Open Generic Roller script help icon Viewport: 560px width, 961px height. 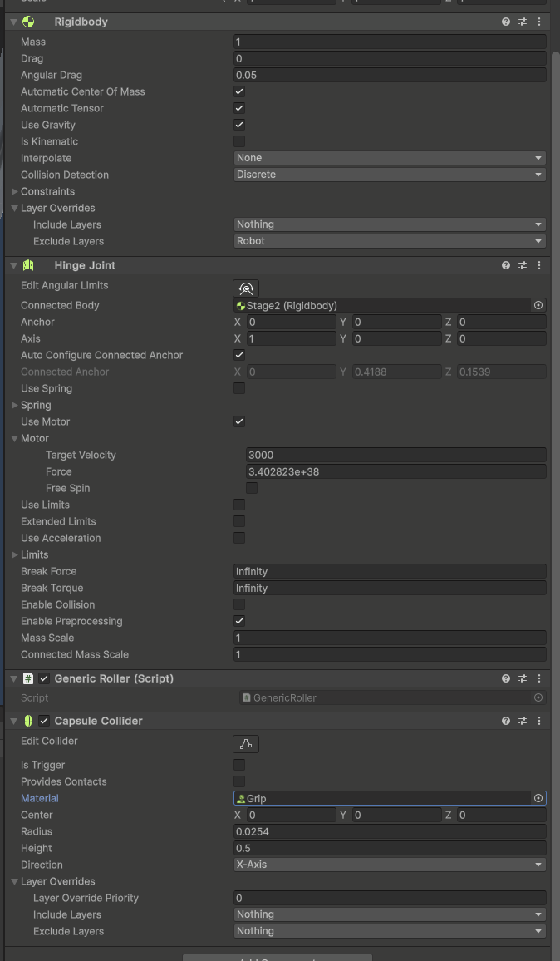pos(505,678)
